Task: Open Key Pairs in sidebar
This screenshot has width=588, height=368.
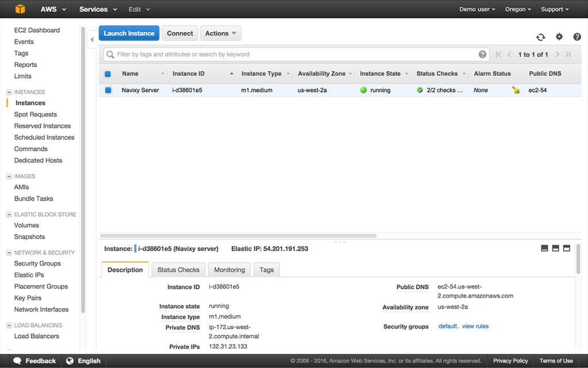Action: coord(28,298)
